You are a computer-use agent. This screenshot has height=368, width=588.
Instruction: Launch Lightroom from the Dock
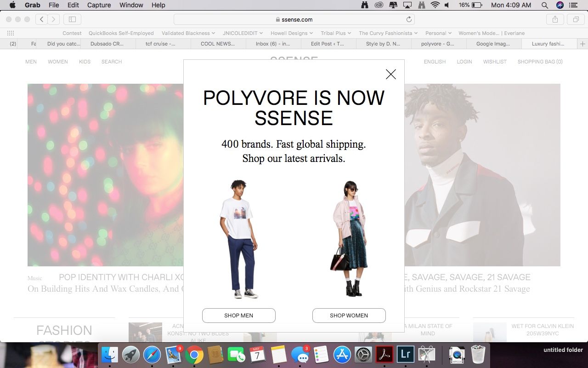click(x=406, y=355)
